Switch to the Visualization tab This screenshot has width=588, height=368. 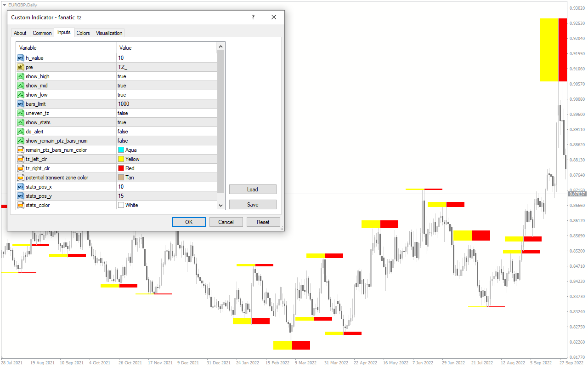(109, 33)
